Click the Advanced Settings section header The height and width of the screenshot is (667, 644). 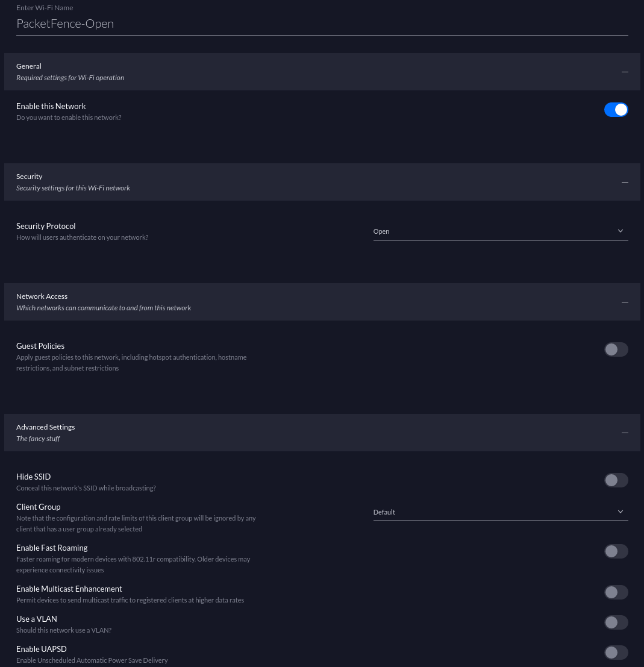click(x=301, y=433)
